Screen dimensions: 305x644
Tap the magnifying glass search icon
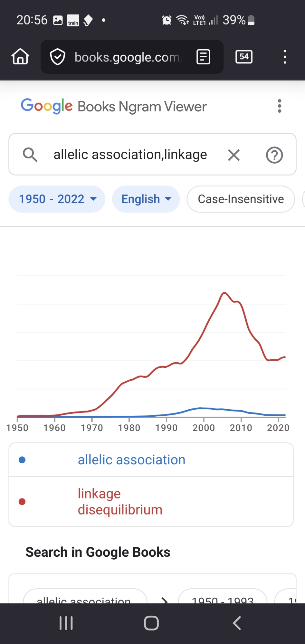(30, 155)
